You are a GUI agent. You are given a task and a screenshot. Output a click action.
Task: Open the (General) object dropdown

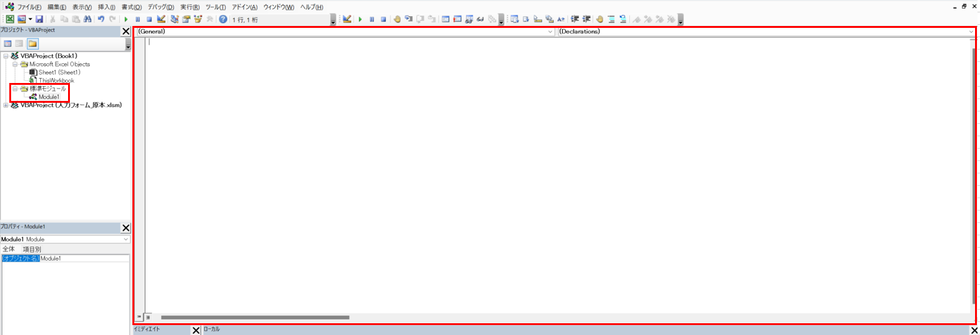point(345,32)
